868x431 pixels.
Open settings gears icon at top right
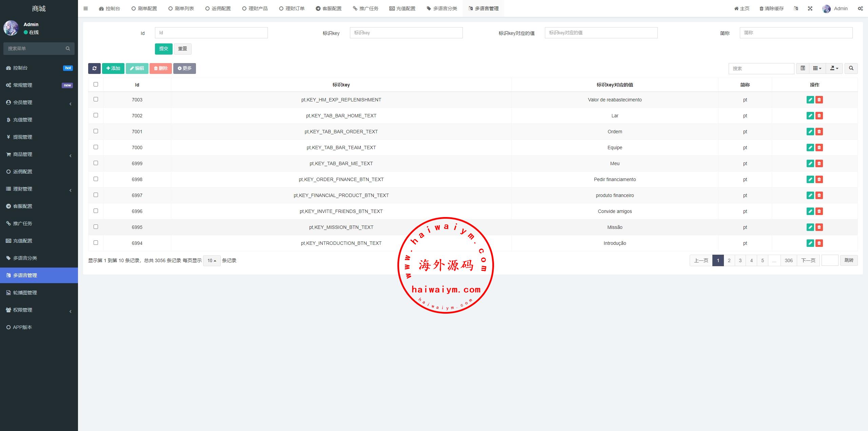pos(860,8)
